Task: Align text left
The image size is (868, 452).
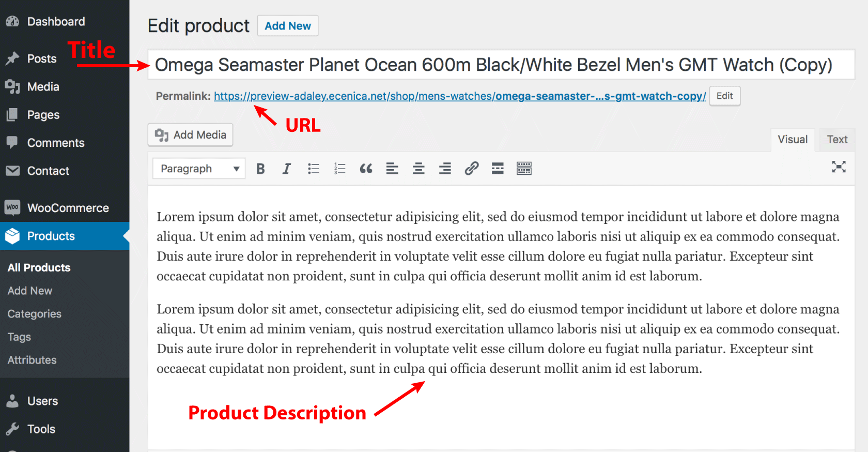Action: pyautogui.click(x=392, y=169)
